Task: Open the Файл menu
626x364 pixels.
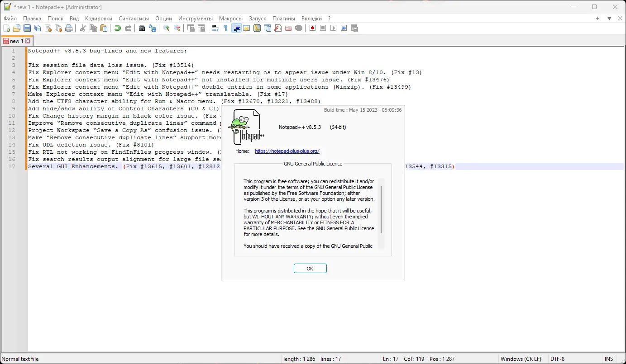Action: (x=10, y=19)
